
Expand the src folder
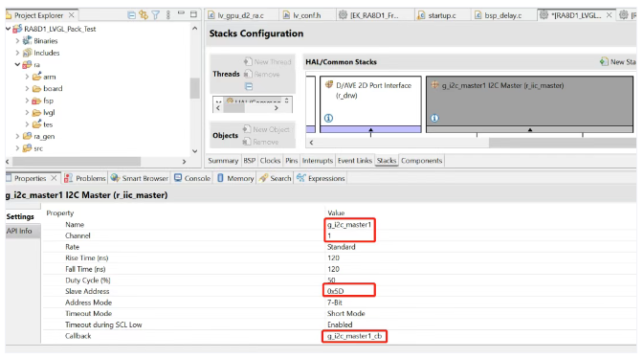click(17, 148)
